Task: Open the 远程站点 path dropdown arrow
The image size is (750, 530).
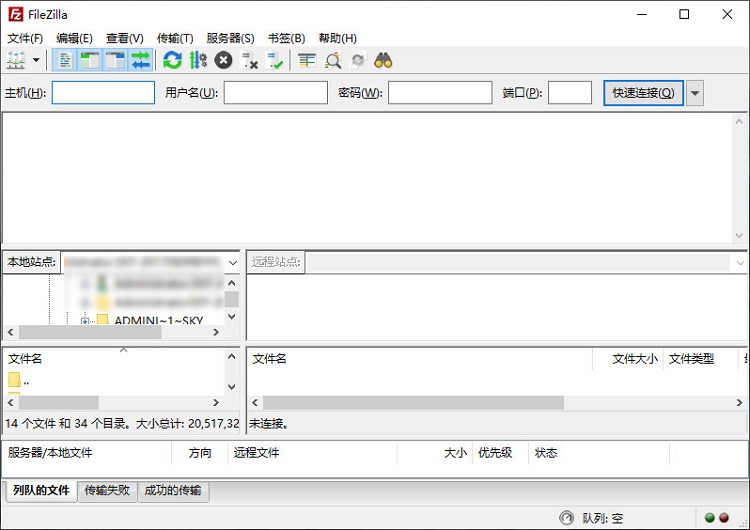Action: pyautogui.click(x=740, y=263)
